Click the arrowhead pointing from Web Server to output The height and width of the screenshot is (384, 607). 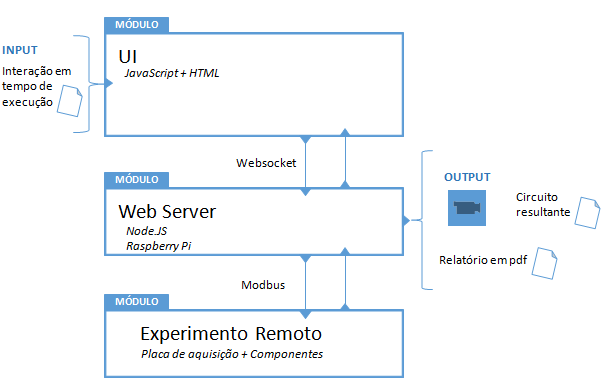pyautogui.click(x=406, y=221)
